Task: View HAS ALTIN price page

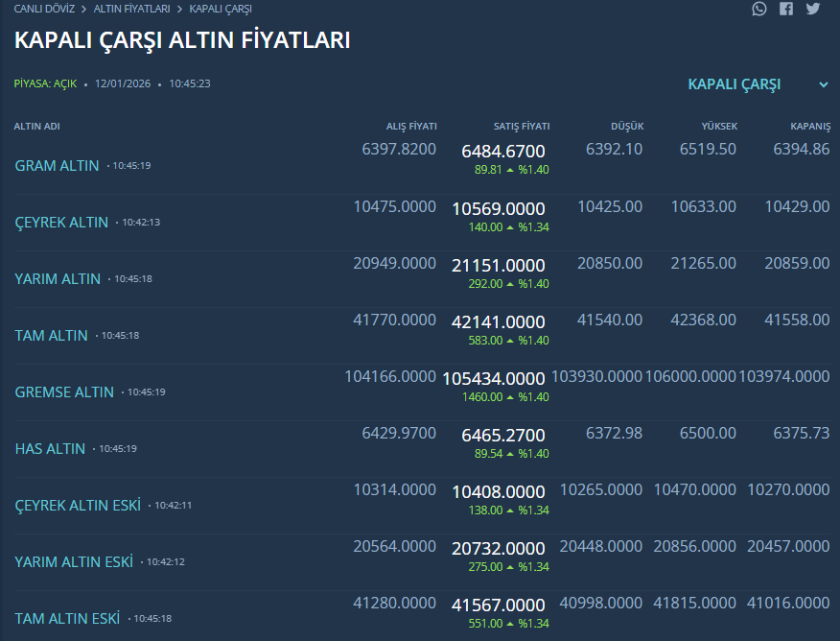Action: tap(50, 448)
